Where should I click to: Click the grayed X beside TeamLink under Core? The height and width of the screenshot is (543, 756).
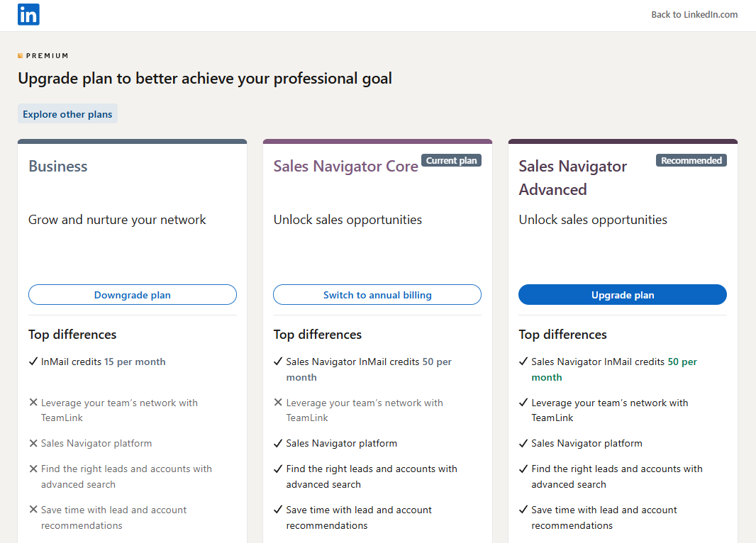click(278, 402)
